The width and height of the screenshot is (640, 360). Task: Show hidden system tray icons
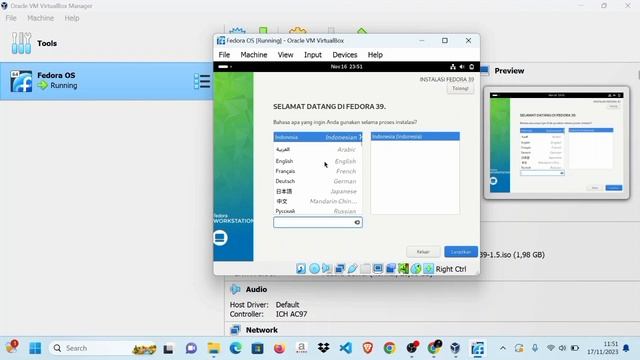click(503, 348)
